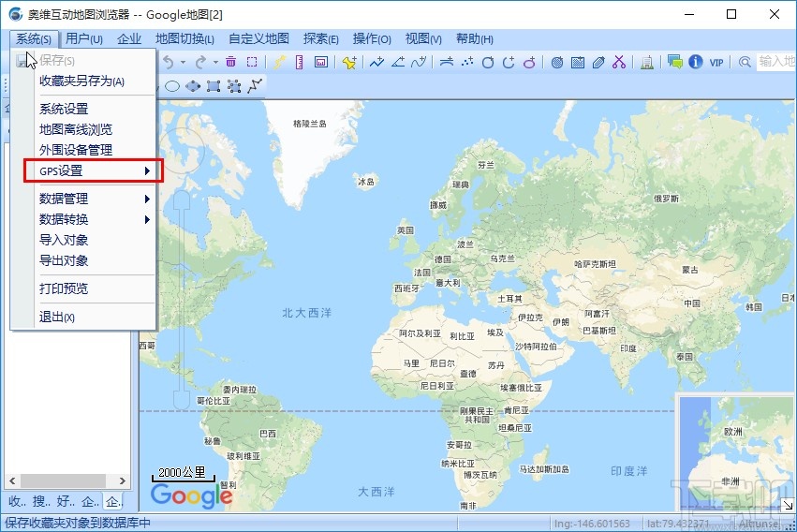
Task: Click the blue globe icon
Action: click(557, 62)
